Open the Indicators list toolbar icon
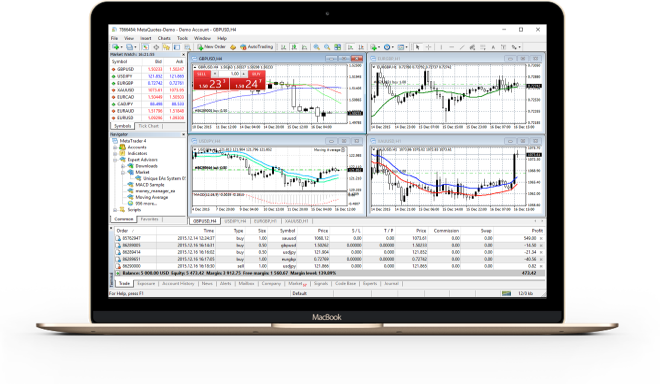 373,47
